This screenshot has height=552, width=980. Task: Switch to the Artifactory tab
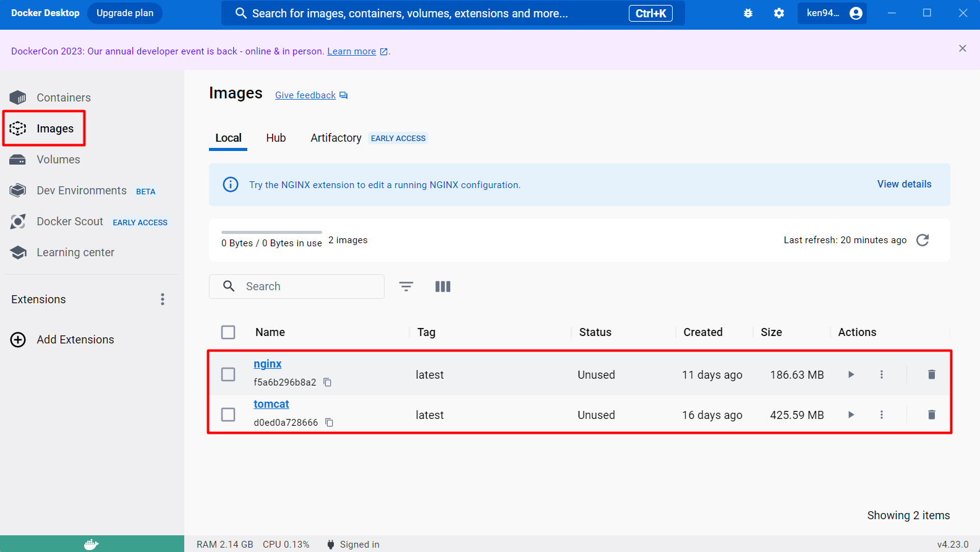pos(336,138)
